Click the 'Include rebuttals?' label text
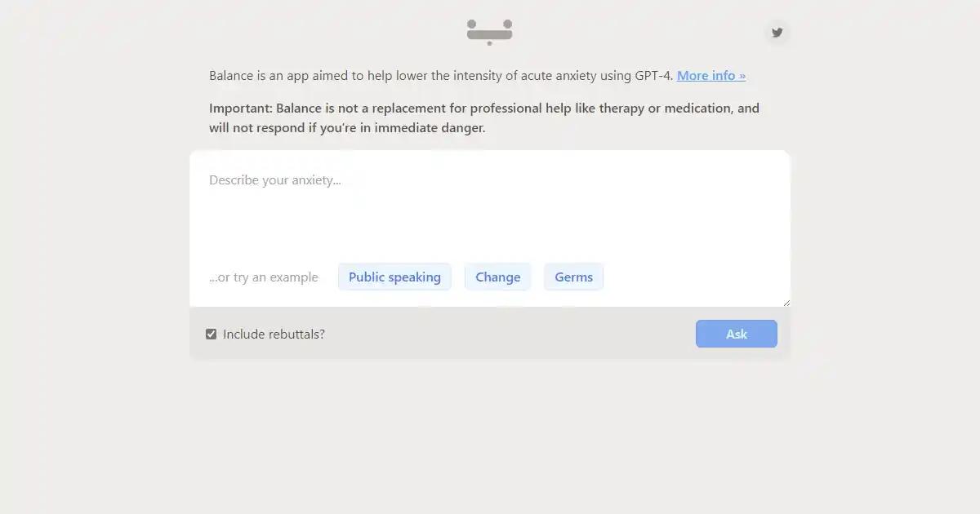The image size is (980, 514). tap(274, 334)
